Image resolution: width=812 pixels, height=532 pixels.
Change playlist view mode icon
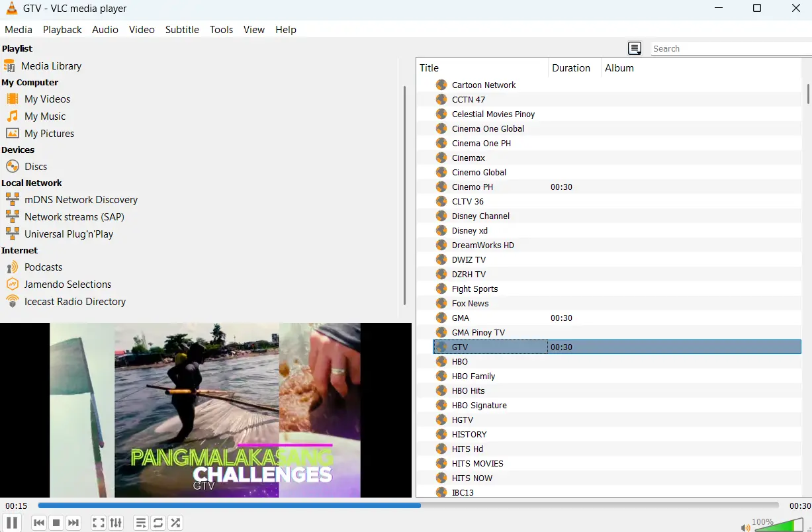point(635,48)
